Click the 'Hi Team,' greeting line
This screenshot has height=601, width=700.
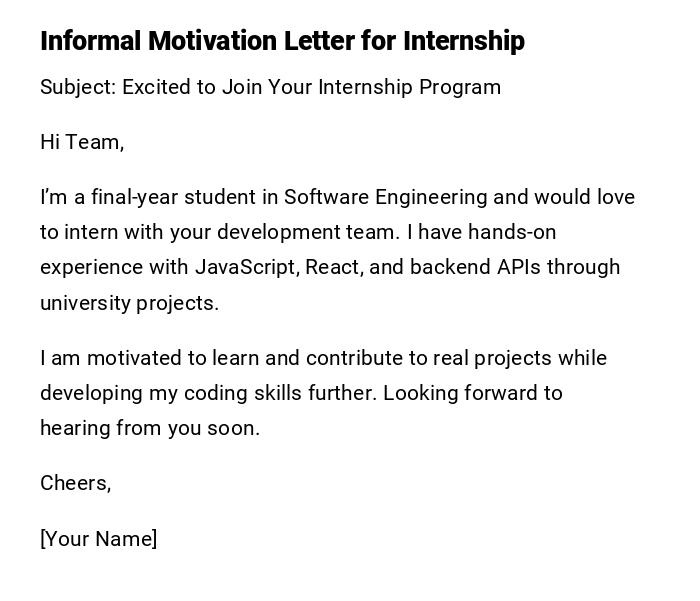point(82,142)
